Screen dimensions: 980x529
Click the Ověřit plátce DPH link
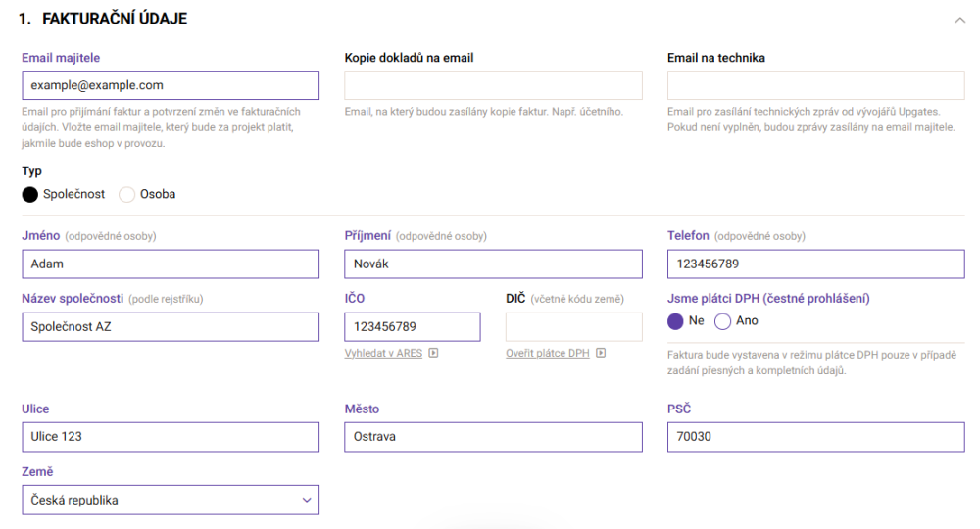tap(548, 353)
